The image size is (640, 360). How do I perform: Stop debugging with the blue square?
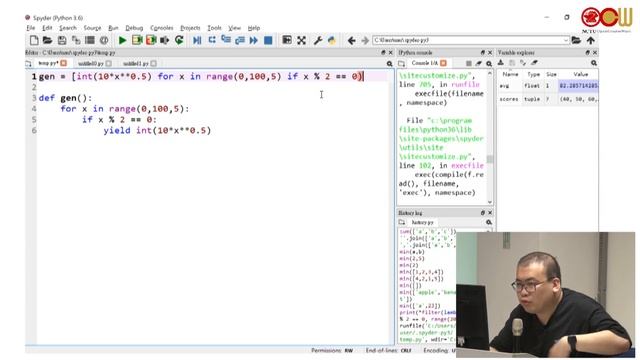pos(268,40)
